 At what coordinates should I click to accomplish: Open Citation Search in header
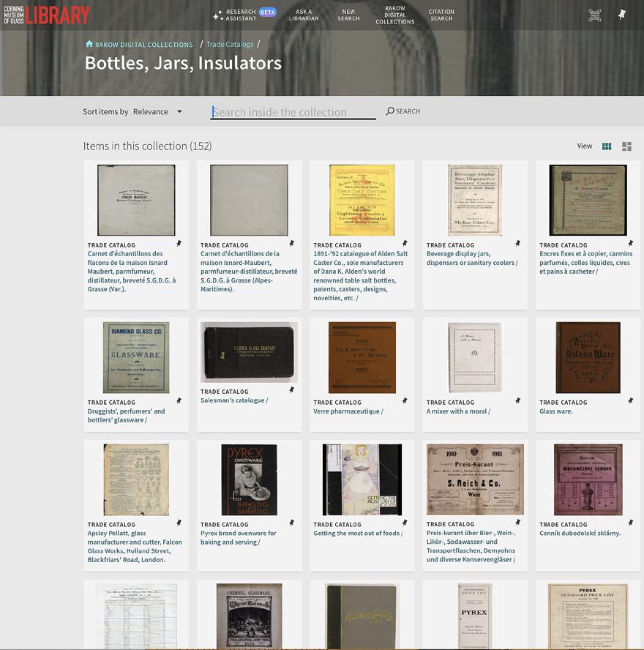click(x=441, y=15)
